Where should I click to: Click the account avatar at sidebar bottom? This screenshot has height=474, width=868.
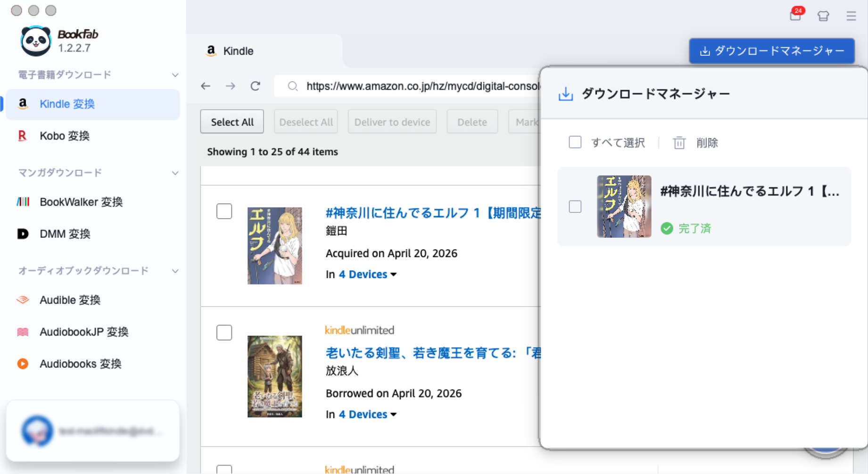tap(37, 431)
